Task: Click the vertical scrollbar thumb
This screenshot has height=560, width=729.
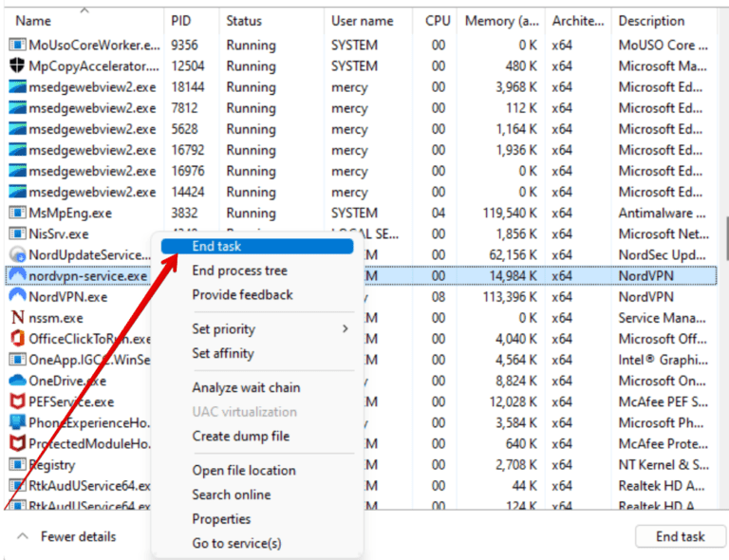Action: pos(726,239)
